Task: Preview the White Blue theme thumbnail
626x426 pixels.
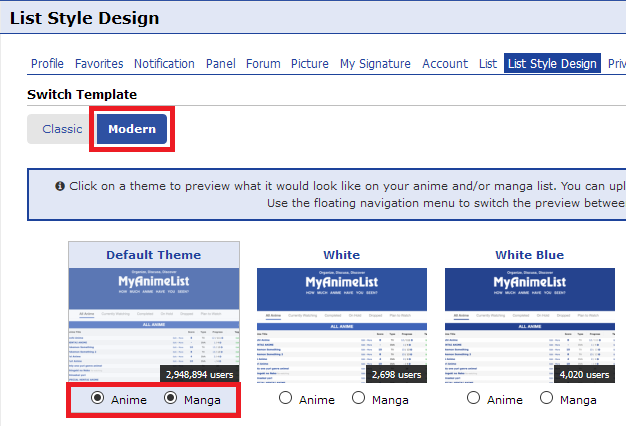Action: coord(530,325)
